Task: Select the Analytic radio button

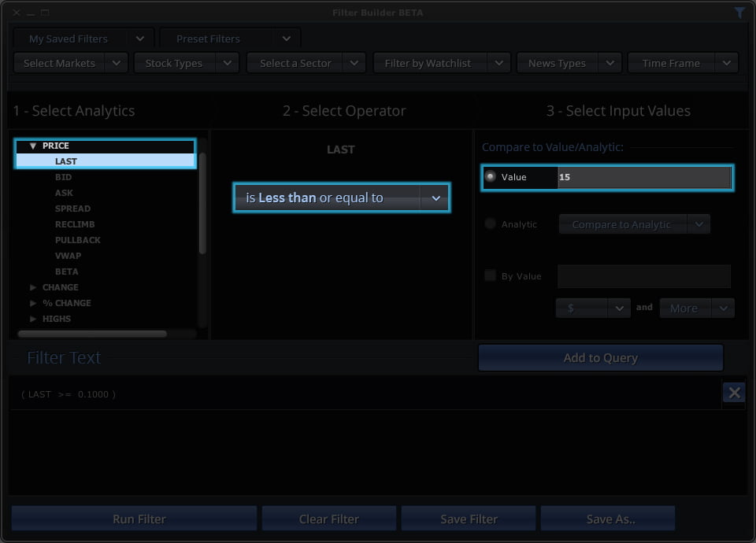Action: pos(491,224)
